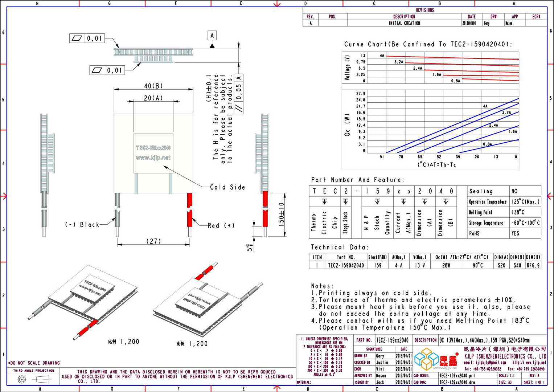554x392 pixels.
Task: Click the Cold Side label
Action: pyautogui.click(x=227, y=187)
